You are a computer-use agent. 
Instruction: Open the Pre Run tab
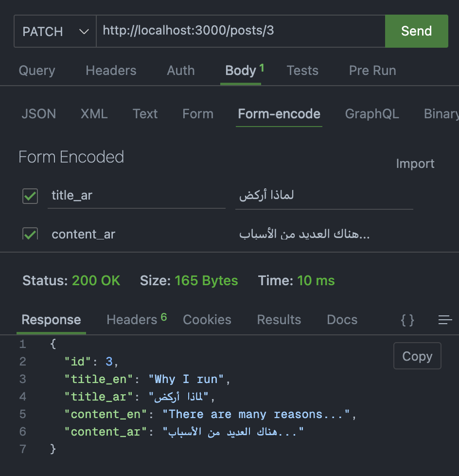click(372, 71)
